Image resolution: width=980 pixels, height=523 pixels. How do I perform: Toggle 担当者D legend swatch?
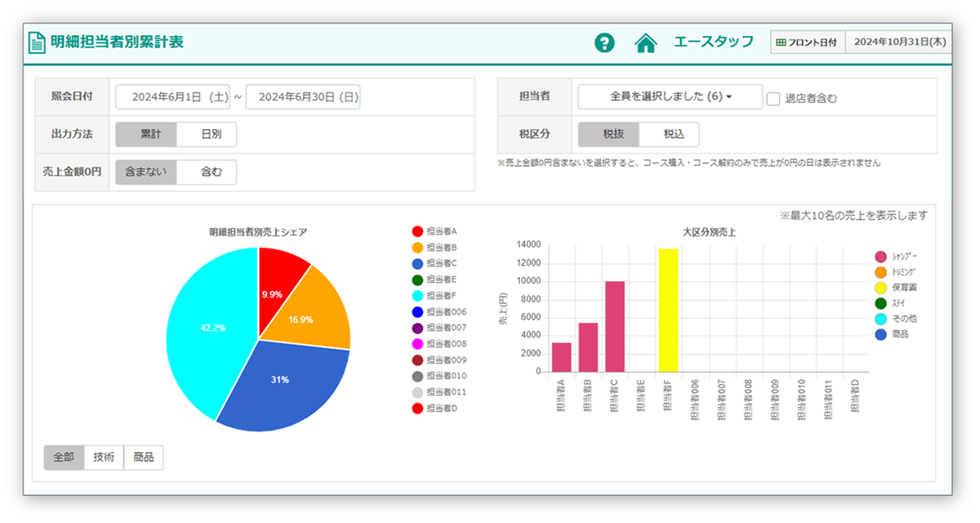coord(417,408)
